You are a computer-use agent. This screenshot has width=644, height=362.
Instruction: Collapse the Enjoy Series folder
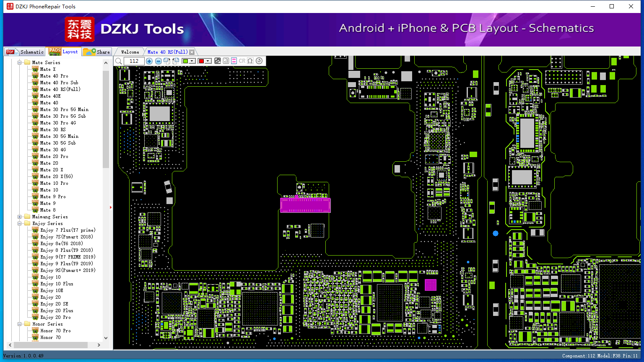tap(20, 223)
